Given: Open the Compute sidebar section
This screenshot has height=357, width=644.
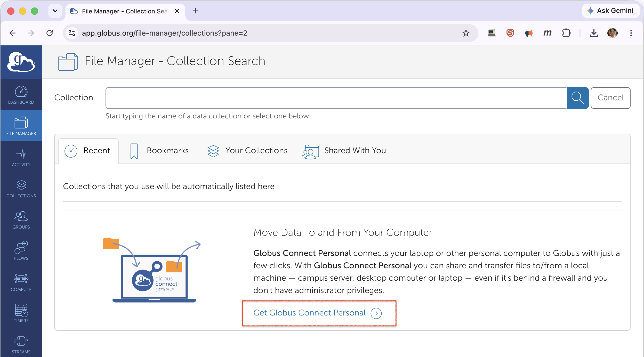Looking at the screenshot, I should pyautogui.click(x=21, y=282).
